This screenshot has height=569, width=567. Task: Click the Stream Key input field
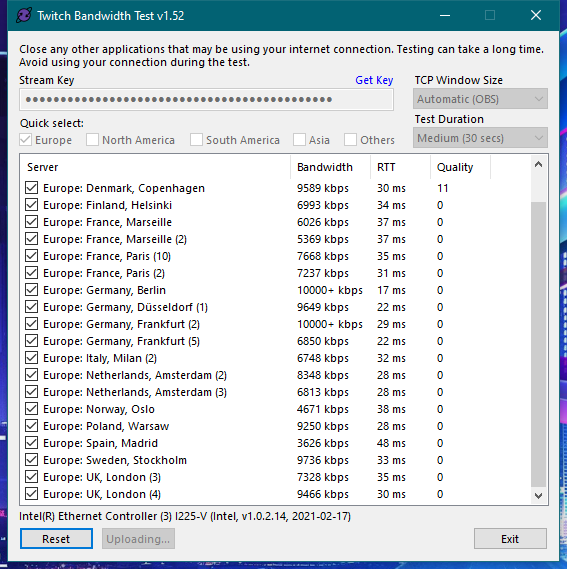coord(207,99)
